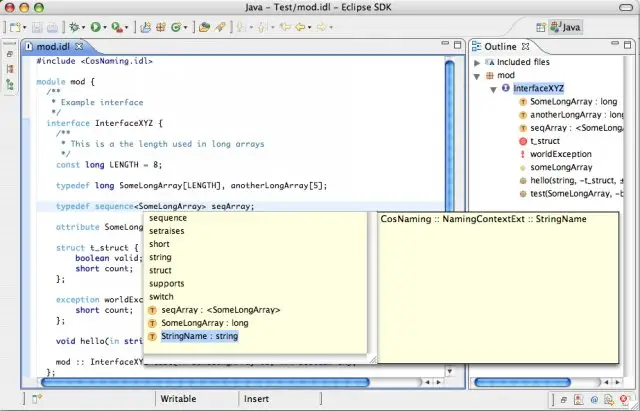Choose 'sequence' from the completion list
This screenshot has width=640, height=411.
click(168, 218)
